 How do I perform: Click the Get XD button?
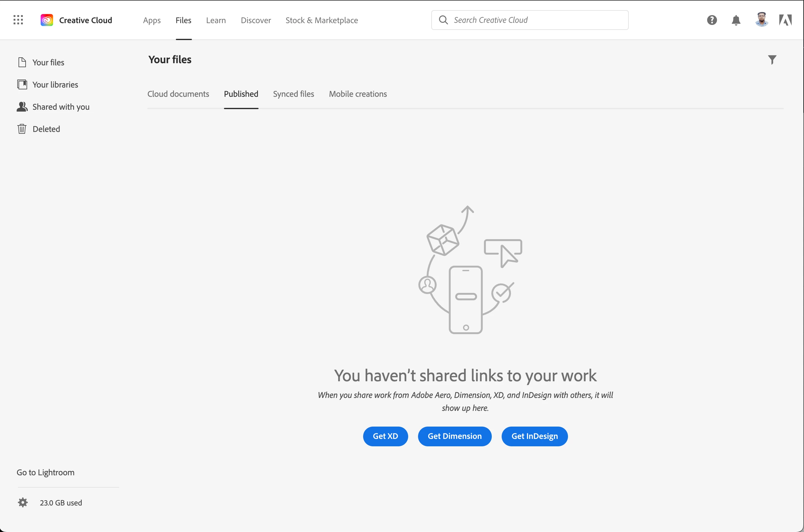point(385,436)
